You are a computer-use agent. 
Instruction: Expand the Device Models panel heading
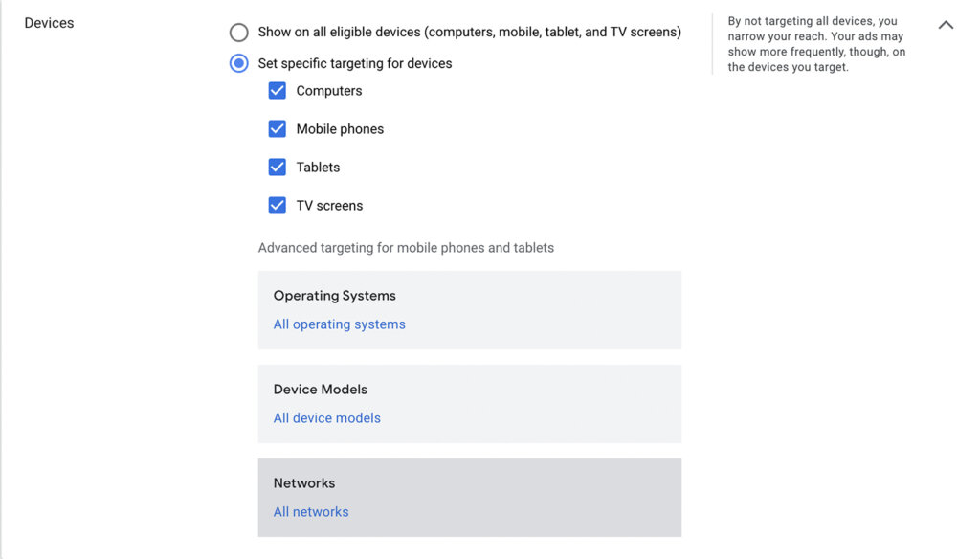pyautogui.click(x=320, y=390)
